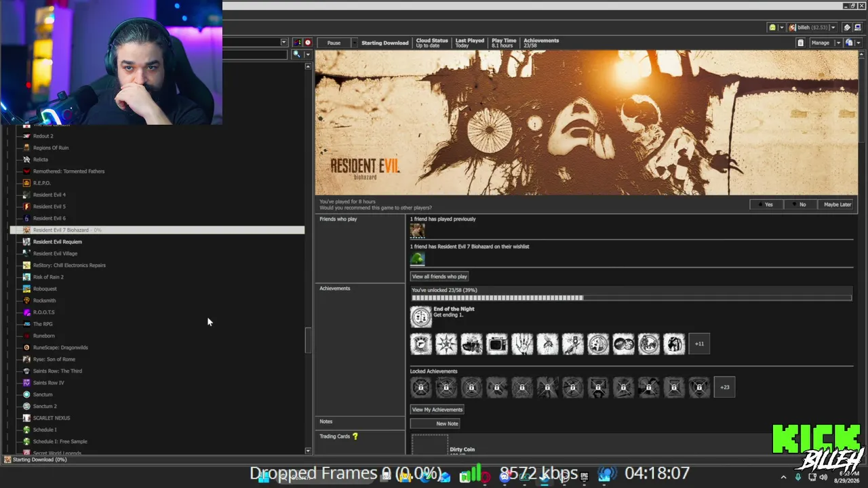Image resolution: width=868 pixels, height=488 pixels.
Task: Open the chat status dropdown arrow
Action: (x=781, y=28)
